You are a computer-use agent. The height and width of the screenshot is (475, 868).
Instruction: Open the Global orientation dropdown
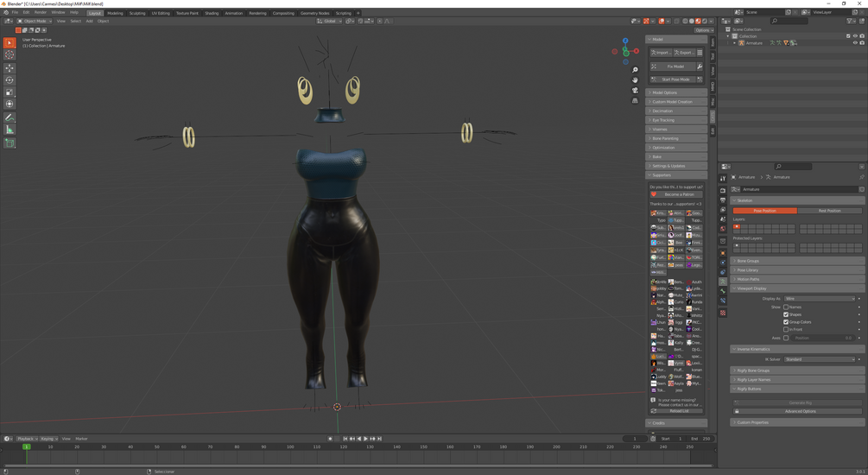329,21
